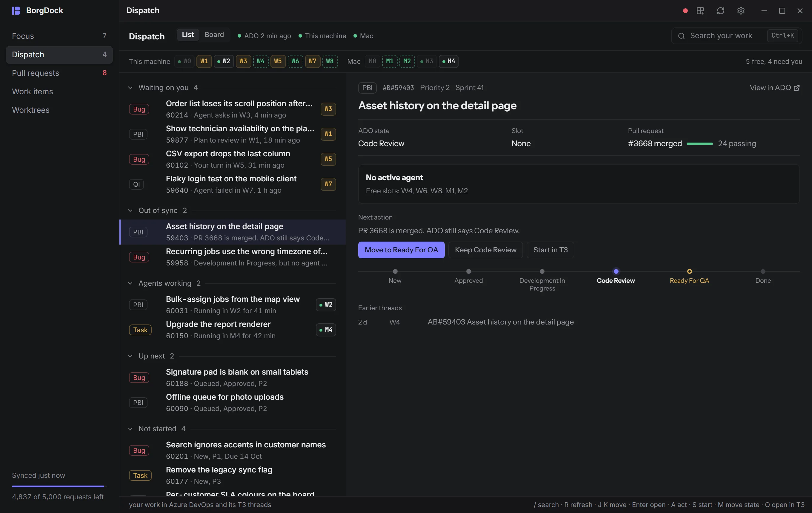Viewport: 812px width, 513px height.
Task: Open View in ADO link
Action: [775, 88]
